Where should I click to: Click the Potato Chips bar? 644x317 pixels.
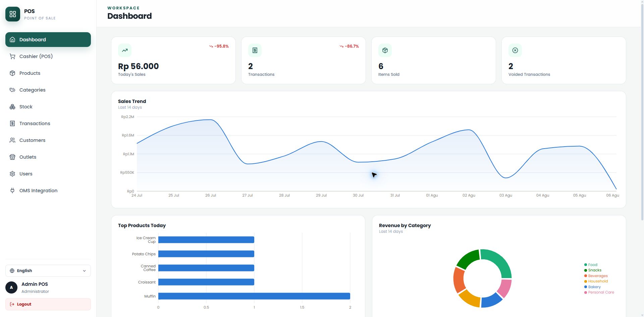206,254
